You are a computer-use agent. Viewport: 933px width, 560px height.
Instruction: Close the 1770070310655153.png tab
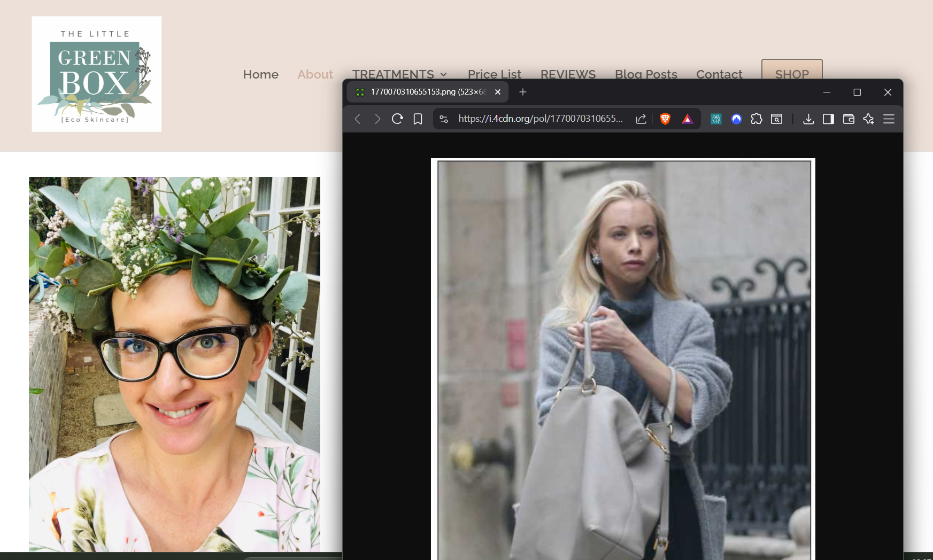click(498, 92)
